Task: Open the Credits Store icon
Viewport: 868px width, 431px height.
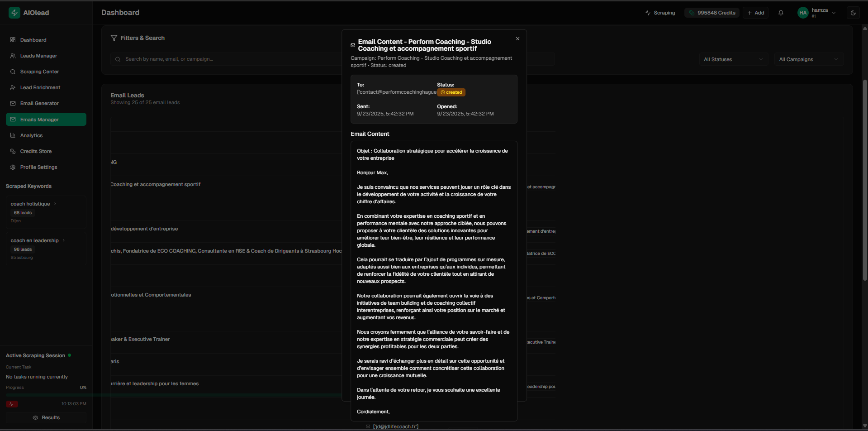Action: [x=12, y=151]
